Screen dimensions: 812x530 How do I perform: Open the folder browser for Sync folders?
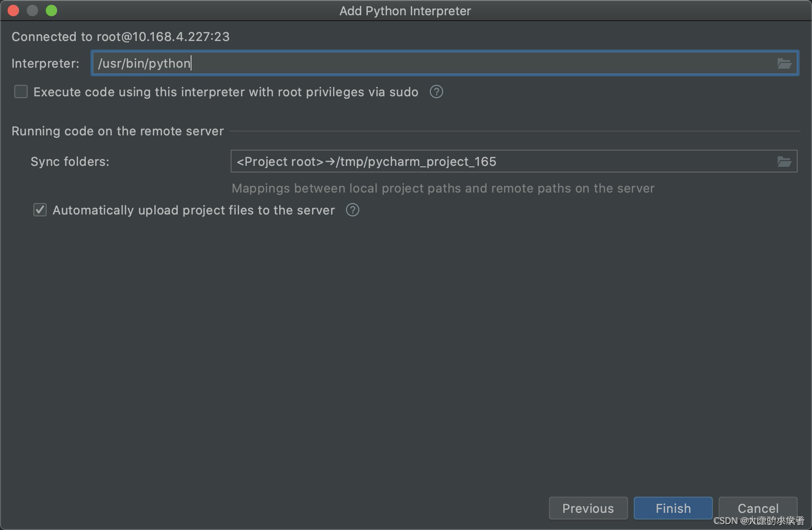click(784, 161)
